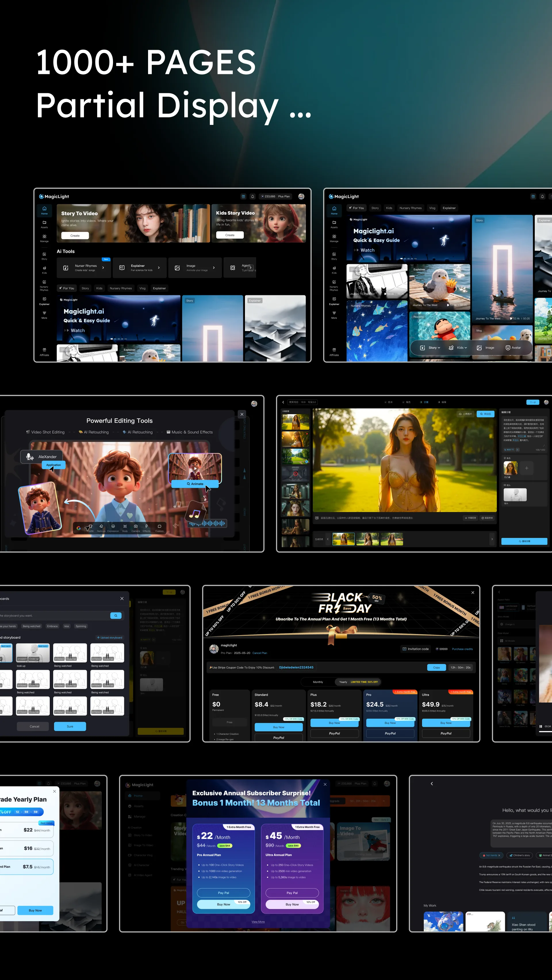Open Explainer in the top-right gallery screen sidebar

tap(334, 301)
